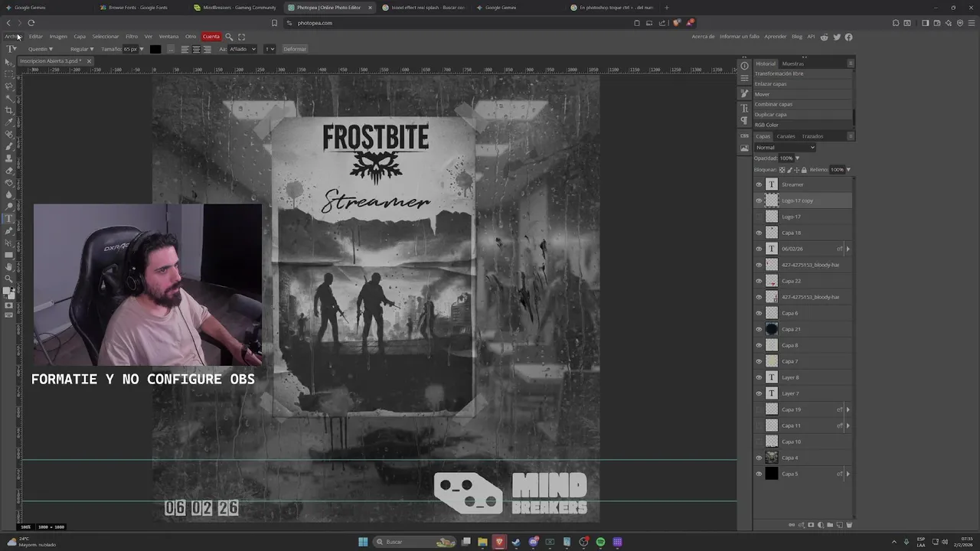The width and height of the screenshot is (980, 551).
Task: Open the Aprender link
Action: [776, 37]
